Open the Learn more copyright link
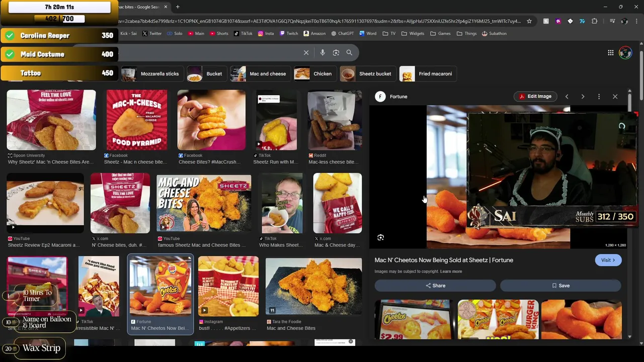 click(x=451, y=271)
